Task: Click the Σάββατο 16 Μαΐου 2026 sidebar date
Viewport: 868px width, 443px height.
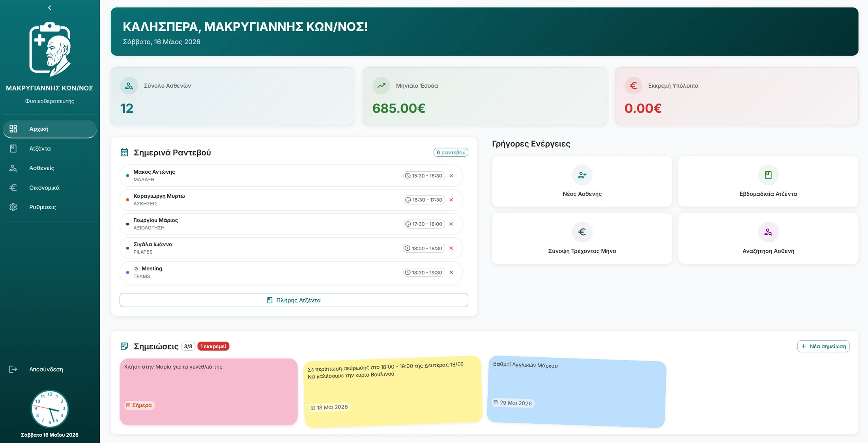Action: (50, 435)
